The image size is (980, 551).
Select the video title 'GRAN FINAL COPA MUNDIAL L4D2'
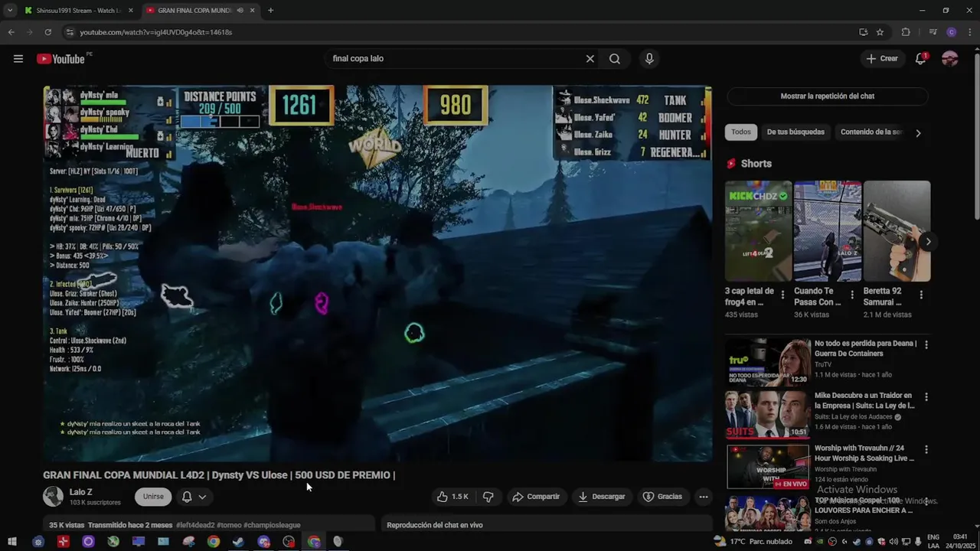point(219,475)
